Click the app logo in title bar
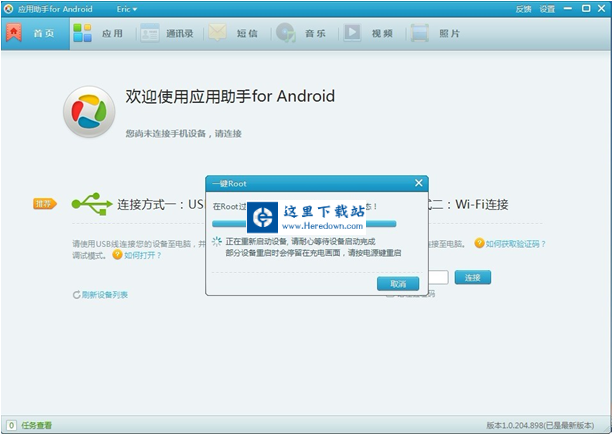Screen dimensions: 613x436 click(x=8, y=9)
